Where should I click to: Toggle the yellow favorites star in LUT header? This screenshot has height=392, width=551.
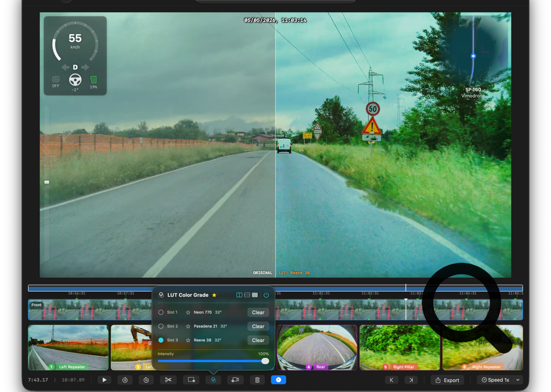(214, 295)
